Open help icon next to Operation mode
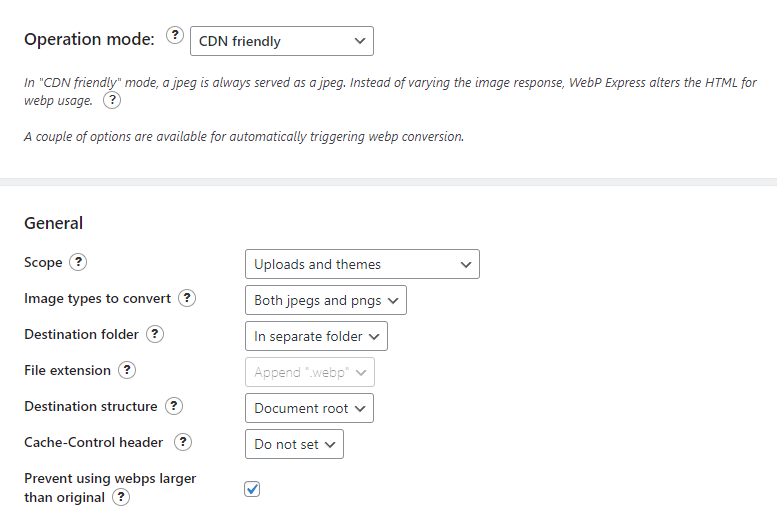 click(x=174, y=35)
